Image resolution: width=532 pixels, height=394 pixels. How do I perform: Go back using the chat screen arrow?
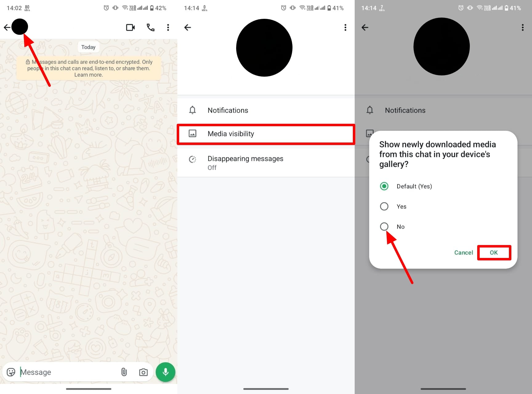[x=7, y=27]
